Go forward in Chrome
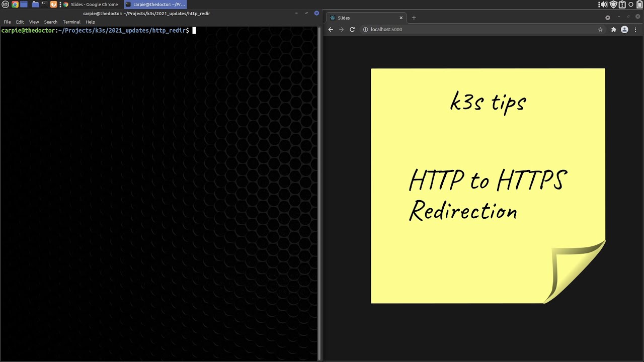This screenshot has width=644, height=362. (x=341, y=30)
